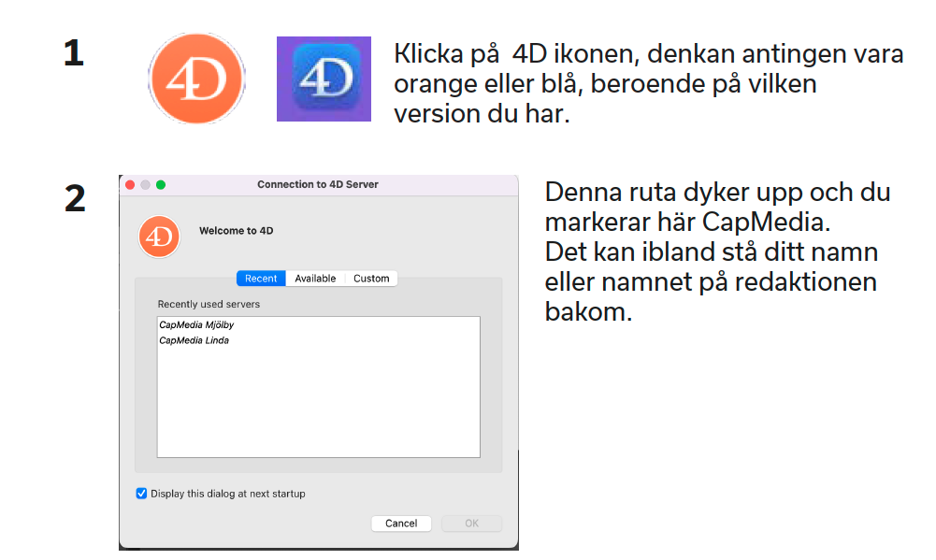Click the Welcome to 4D heading

click(236, 231)
